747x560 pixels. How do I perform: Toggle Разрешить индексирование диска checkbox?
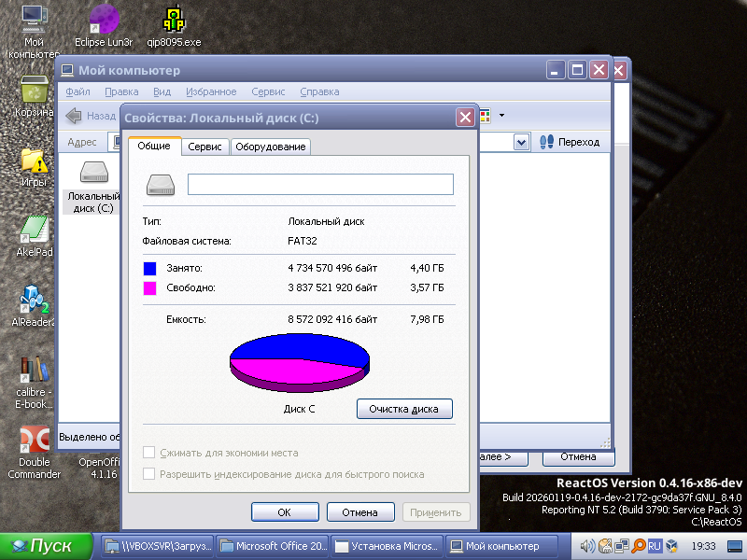click(x=149, y=474)
